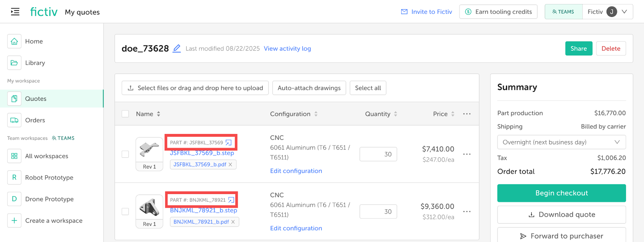Click the plus icon for Create a workspace

[14, 220]
